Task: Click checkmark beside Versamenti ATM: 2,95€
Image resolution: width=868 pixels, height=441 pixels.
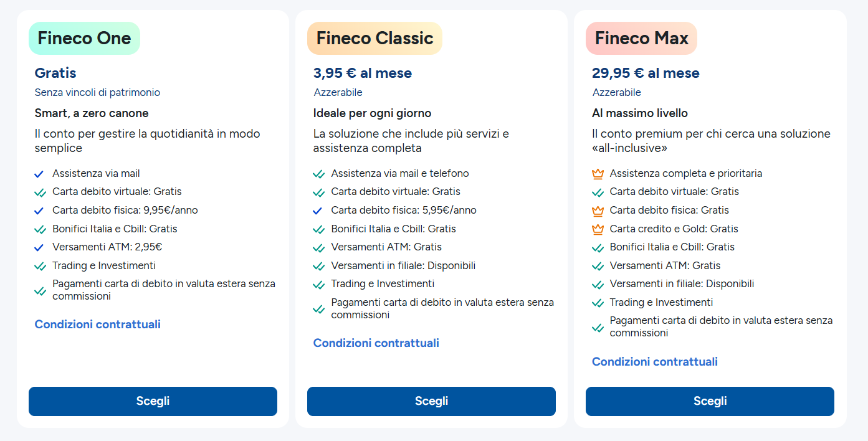Action: 40,247
